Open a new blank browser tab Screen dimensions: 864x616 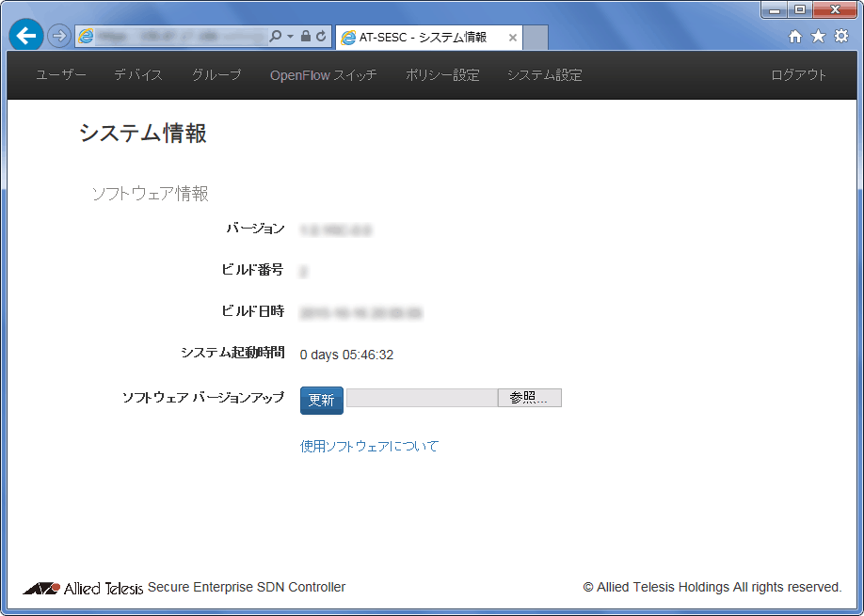tap(535, 38)
